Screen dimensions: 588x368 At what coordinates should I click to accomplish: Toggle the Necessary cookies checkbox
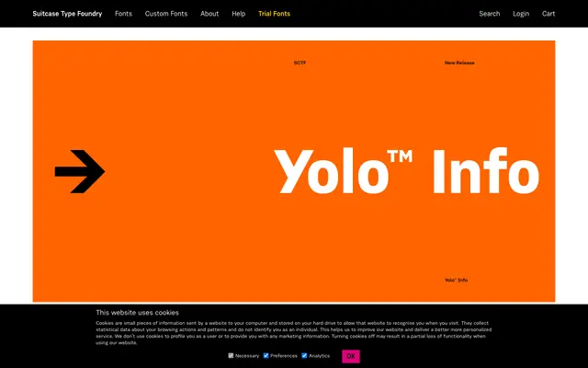point(231,355)
